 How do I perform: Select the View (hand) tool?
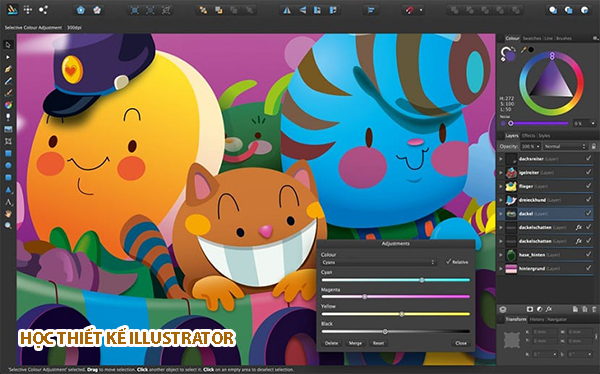(x=8, y=214)
